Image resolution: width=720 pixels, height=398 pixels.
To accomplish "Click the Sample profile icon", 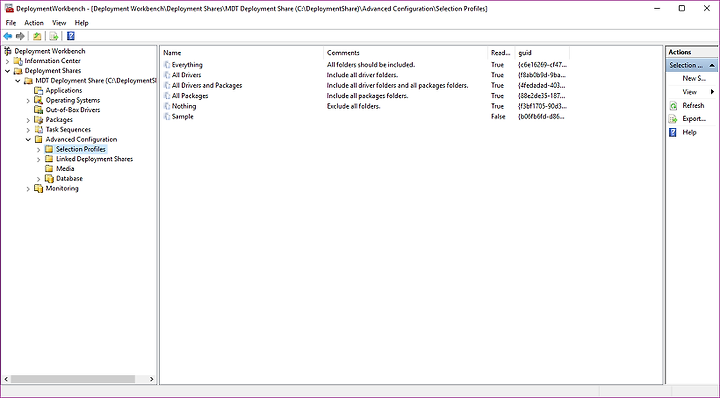I will coord(167,117).
